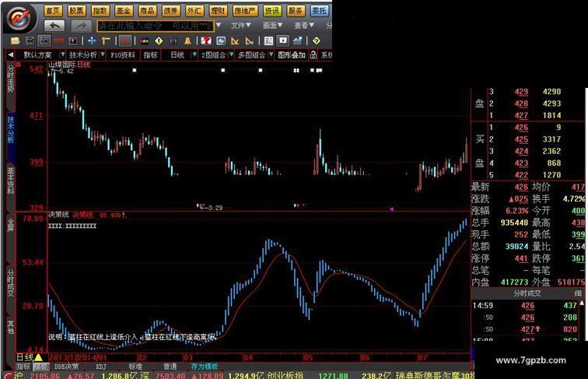
Task: Click the download-to-screen icon
Action: (283, 40)
